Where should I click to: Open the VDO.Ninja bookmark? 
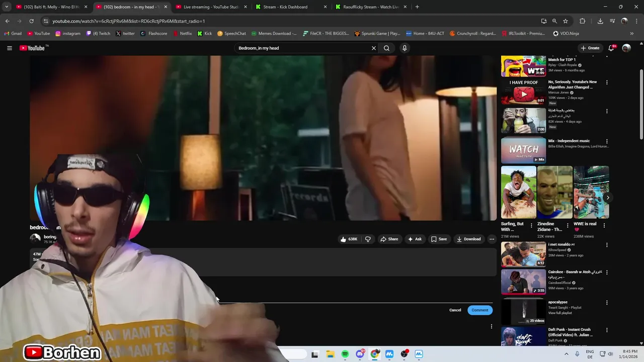566,34
